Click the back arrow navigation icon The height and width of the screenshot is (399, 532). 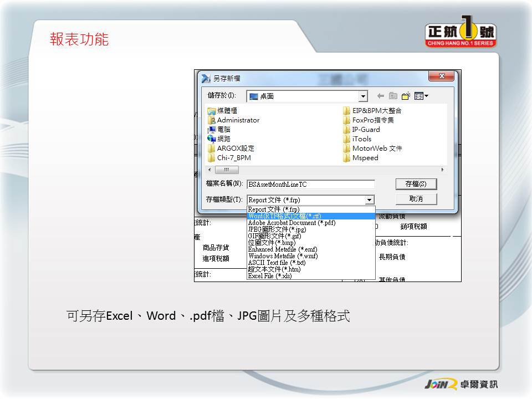(x=381, y=96)
